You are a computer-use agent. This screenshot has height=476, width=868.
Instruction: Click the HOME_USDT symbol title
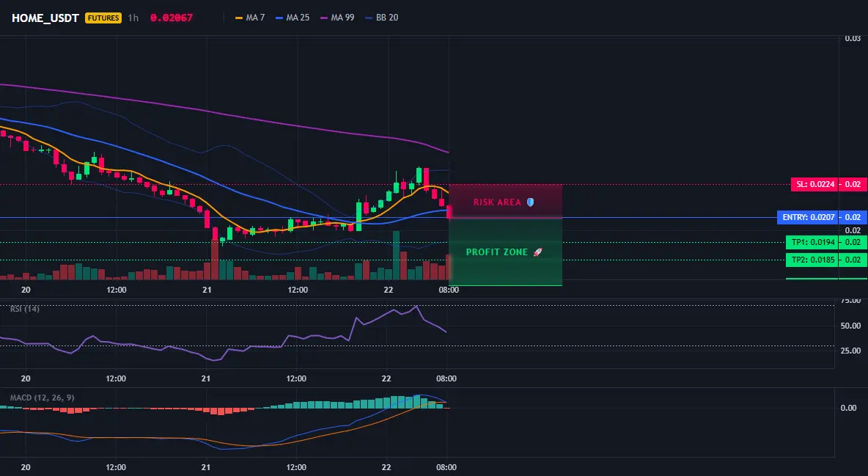pos(45,18)
